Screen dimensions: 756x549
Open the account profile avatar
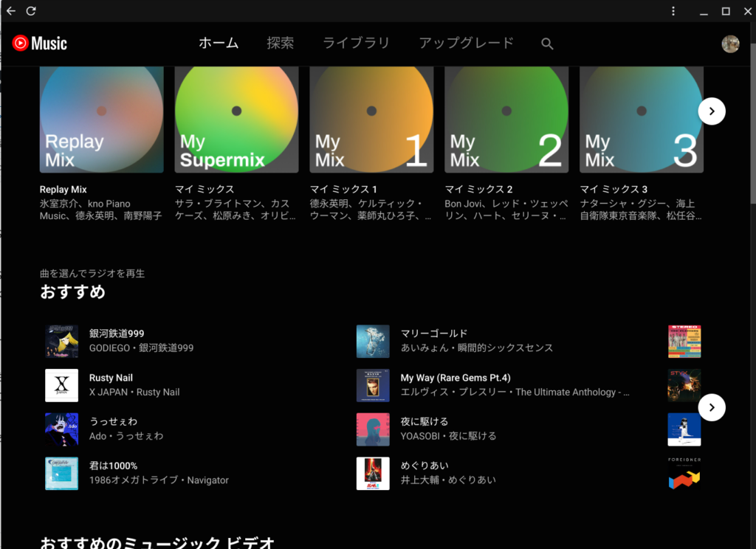(x=730, y=44)
